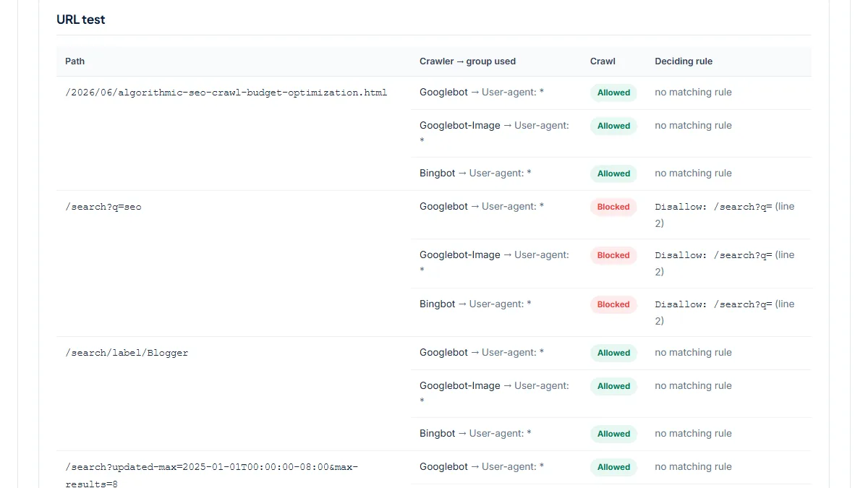This screenshot has width=868, height=488.
Task: Click Blocked badge for Bingbot /search?q=seo
Action: (613, 304)
